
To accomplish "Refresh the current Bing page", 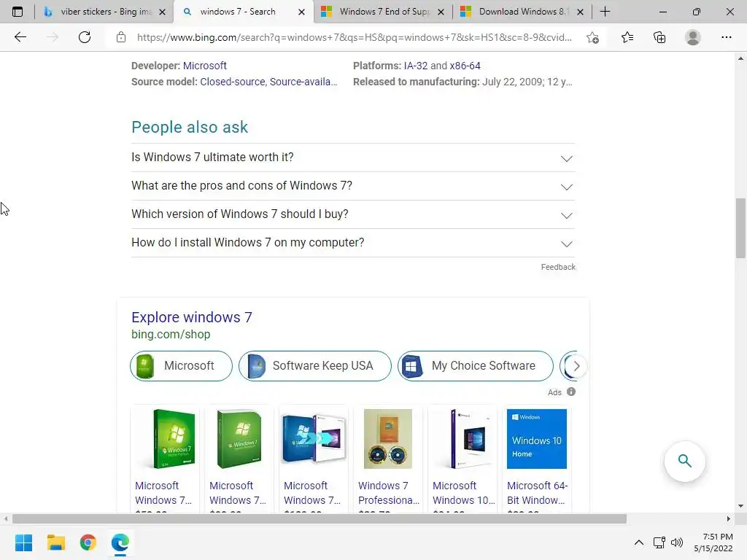I will [85, 37].
